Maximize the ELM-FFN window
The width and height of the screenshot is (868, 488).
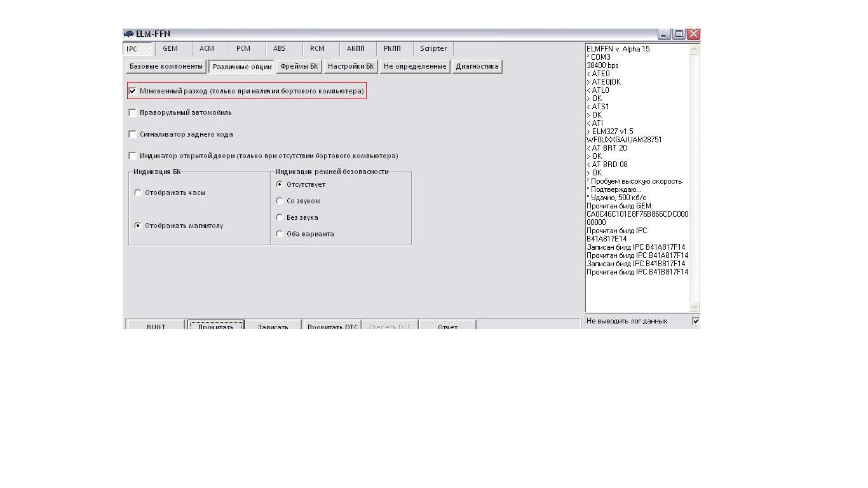679,34
